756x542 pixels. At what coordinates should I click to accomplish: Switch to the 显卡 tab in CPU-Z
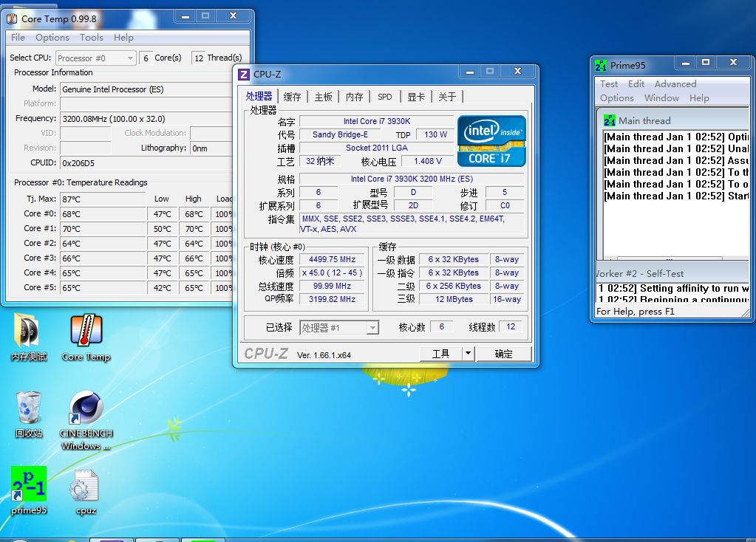click(415, 97)
